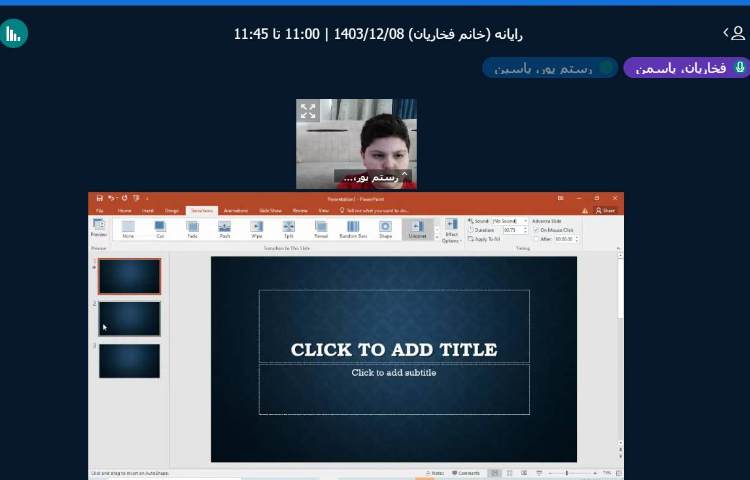Switch to Reading view in status bar

[524, 473]
